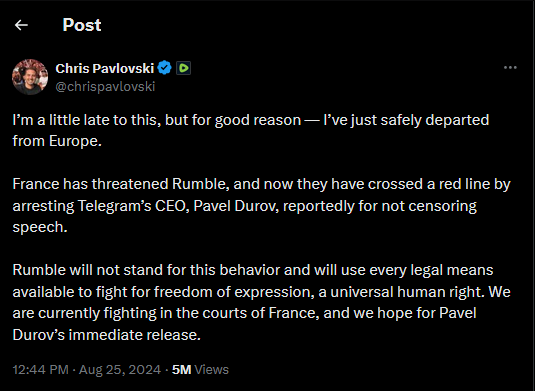Go back using the left arrow
535x391 pixels.
pos(21,25)
